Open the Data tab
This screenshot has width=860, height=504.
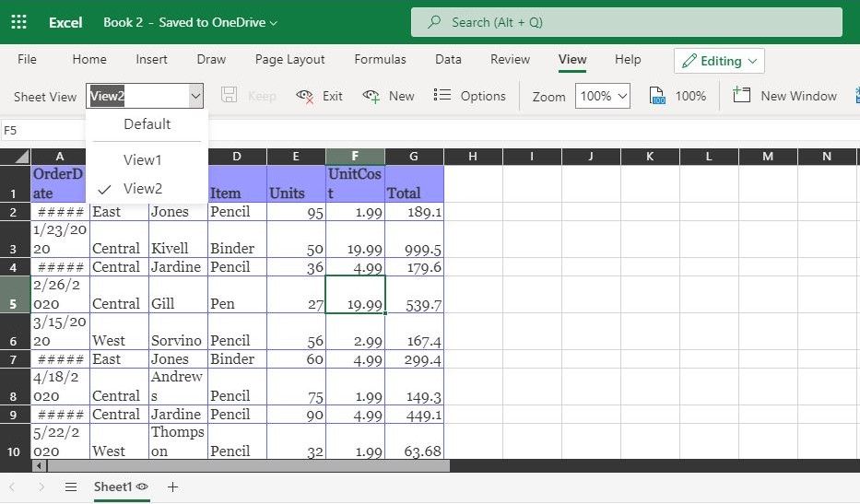point(448,59)
